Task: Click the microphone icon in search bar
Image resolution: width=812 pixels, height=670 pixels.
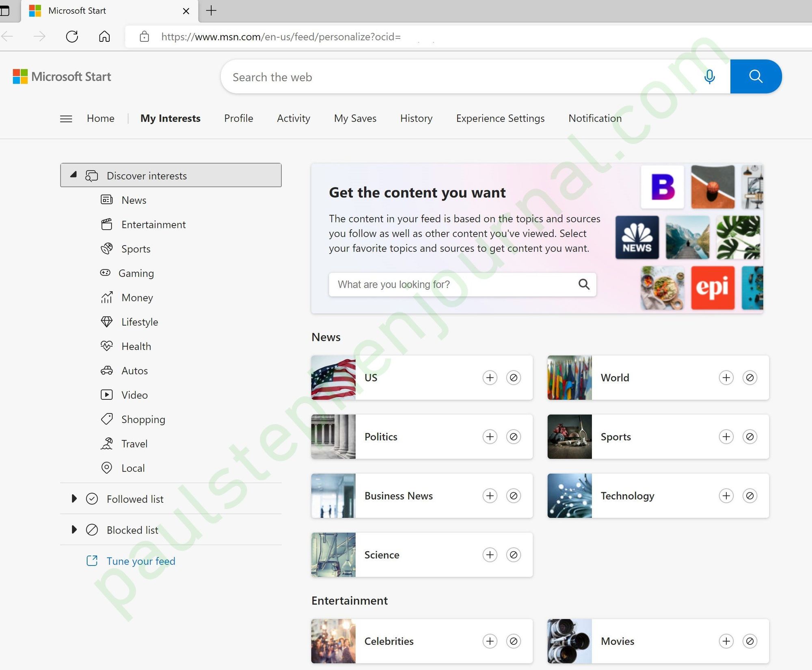Action: 709,76
